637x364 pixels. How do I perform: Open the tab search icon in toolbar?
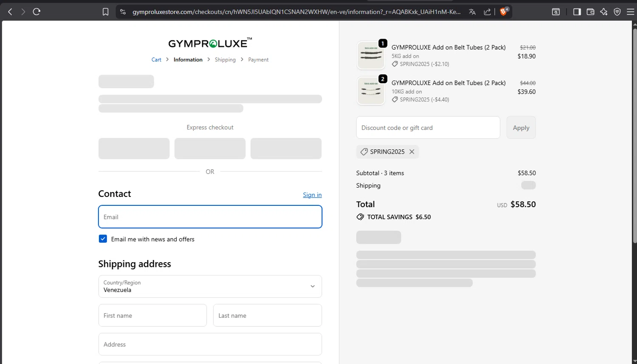[x=556, y=12]
